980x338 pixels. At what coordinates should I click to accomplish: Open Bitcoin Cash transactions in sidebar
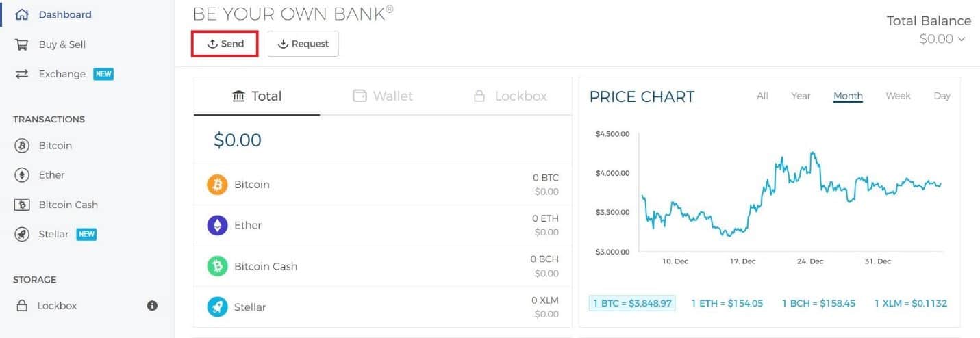68,205
